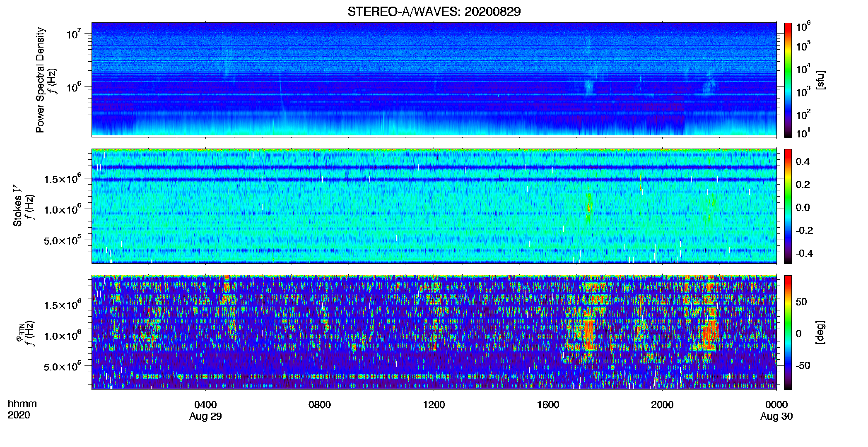The image size is (868, 447).
Task: Click inside the φRTN direction spectrogram panel
Action: tap(434, 332)
